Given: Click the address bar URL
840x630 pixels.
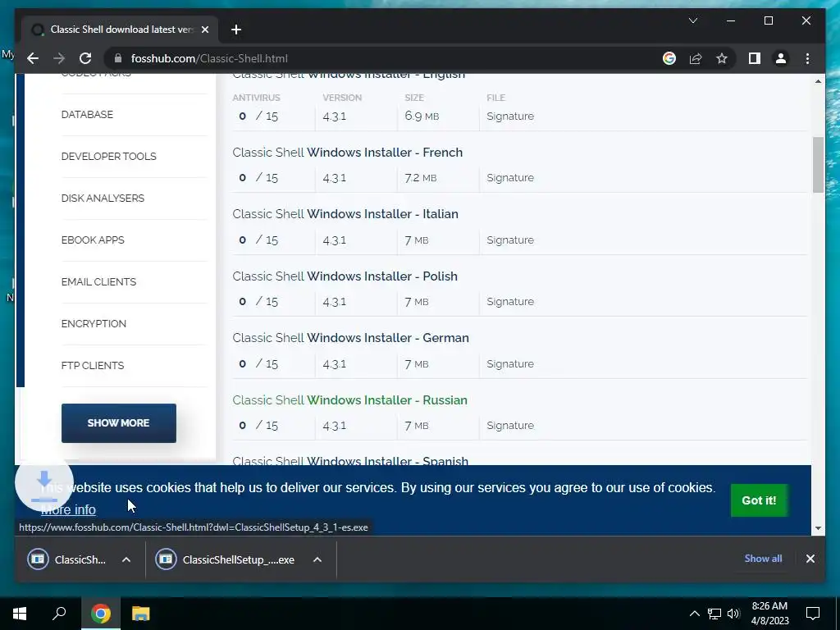Looking at the screenshot, I should click(209, 58).
